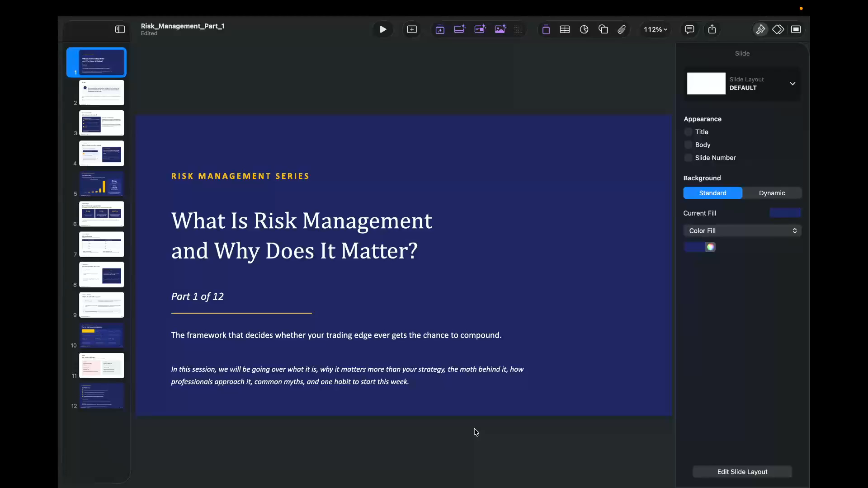Insert a table from toolbar
This screenshot has height=488, width=868.
point(565,29)
